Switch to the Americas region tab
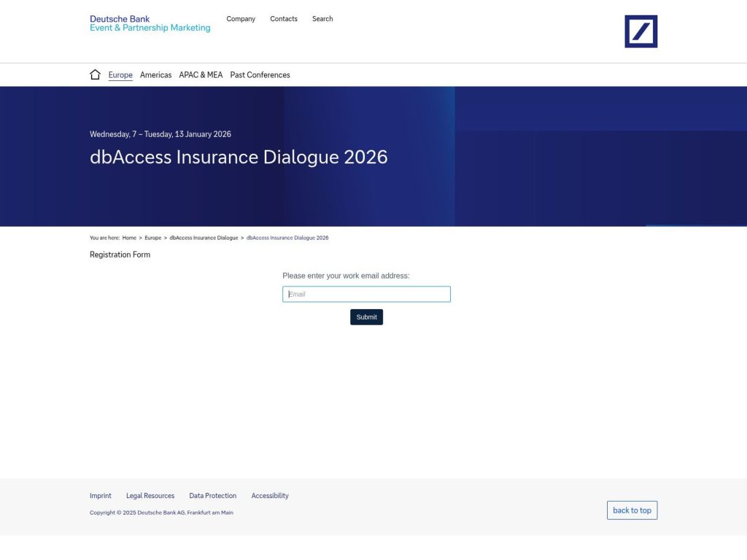The height and width of the screenshot is (560, 747). click(x=155, y=74)
